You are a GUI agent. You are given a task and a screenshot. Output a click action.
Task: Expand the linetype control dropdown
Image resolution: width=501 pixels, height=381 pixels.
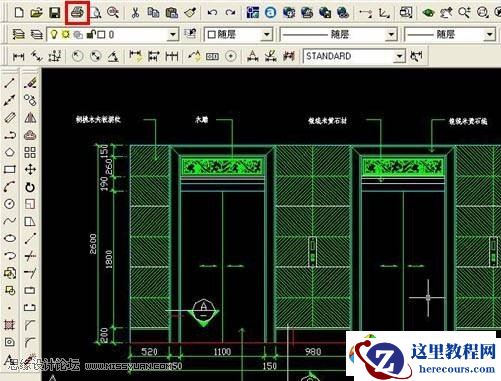(391, 34)
